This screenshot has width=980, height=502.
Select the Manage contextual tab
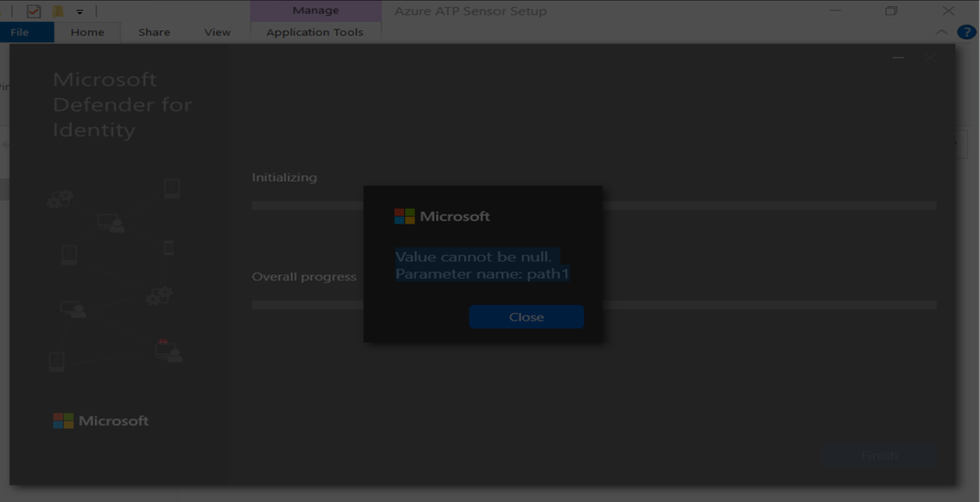316,11
